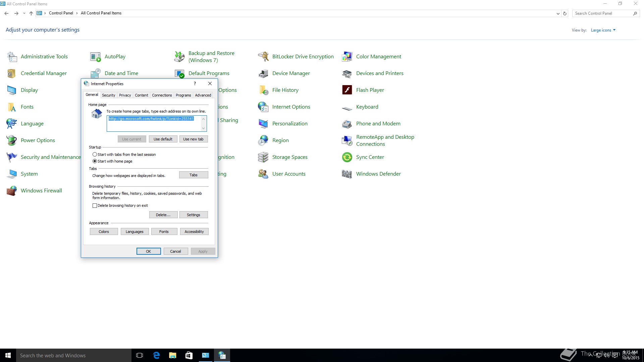Open Internet Options globe icon
644x362 pixels.
click(x=263, y=107)
